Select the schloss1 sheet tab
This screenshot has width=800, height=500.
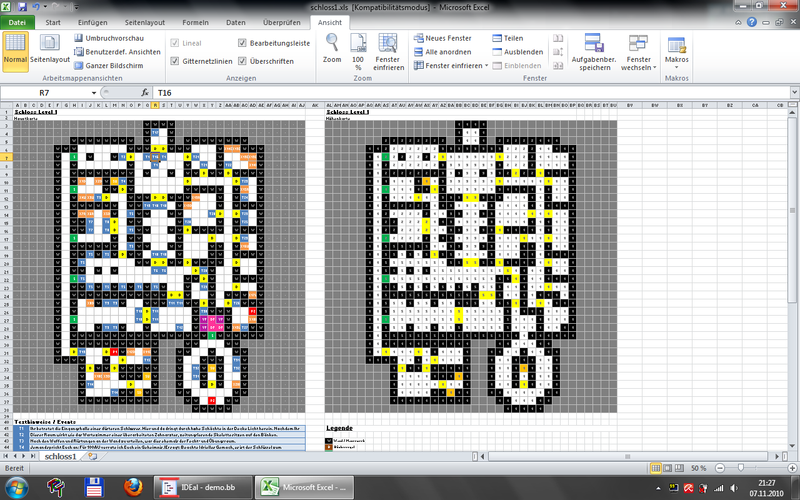pos(60,456)
